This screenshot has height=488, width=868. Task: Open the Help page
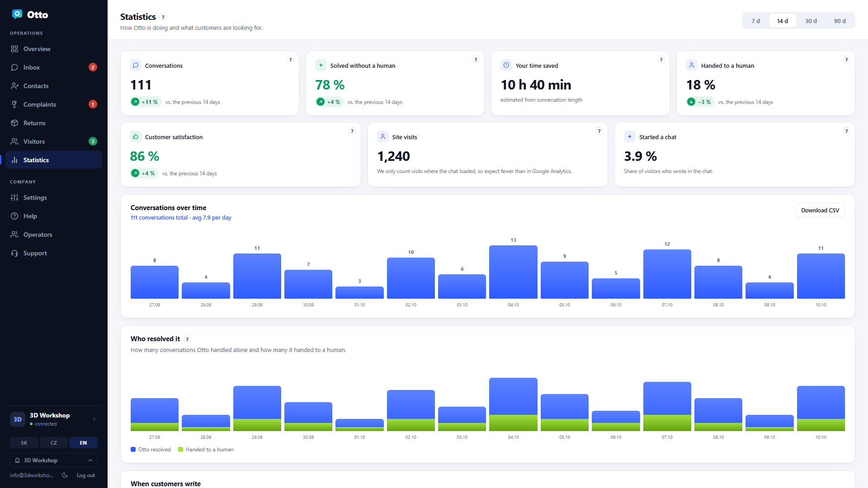pos(54,216)
